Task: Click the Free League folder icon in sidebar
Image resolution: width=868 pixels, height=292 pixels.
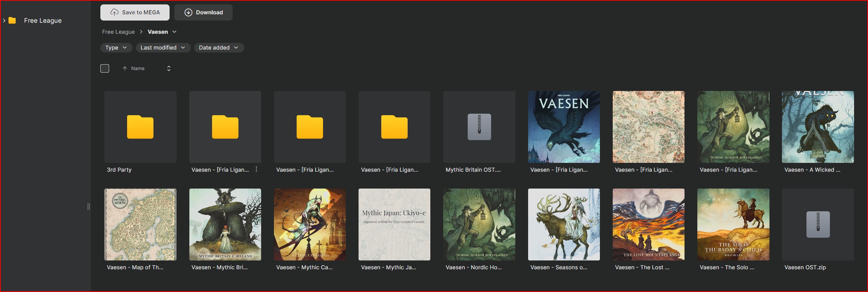Action: [12, 21]
